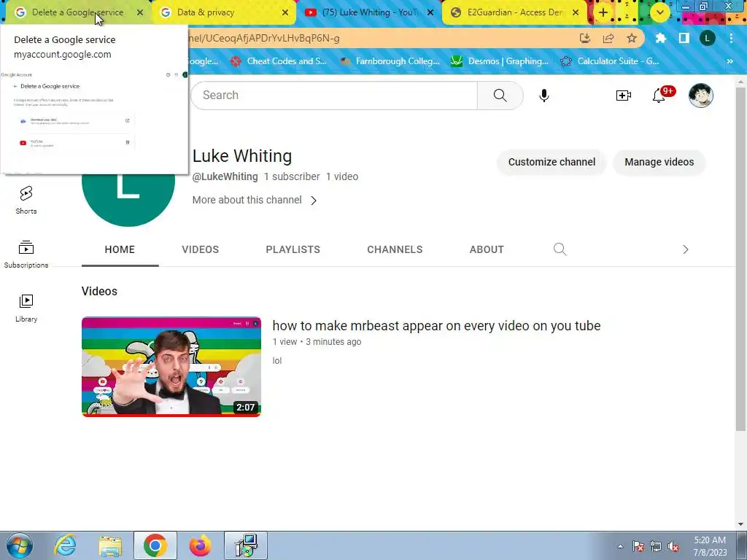Open Chrome three-dot menu

pyautogui.click(x=731, y=38)
